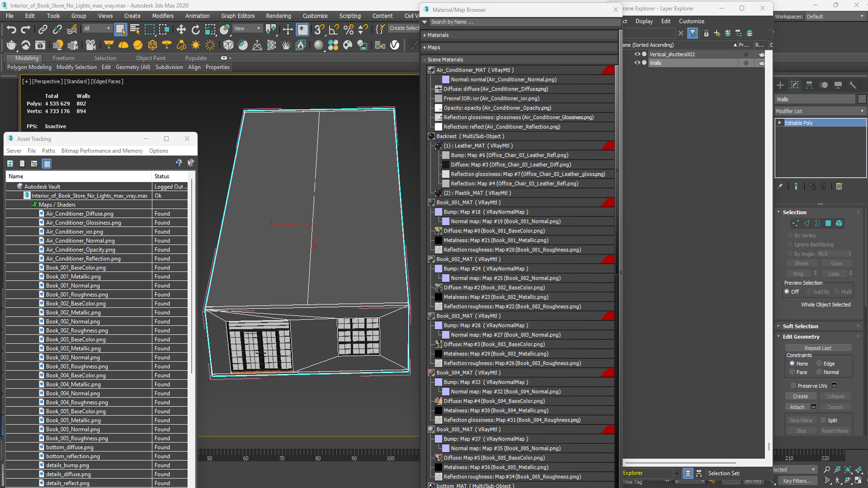Expand the Soft Selection rollout
868x488 pixels.
(800, 326)
